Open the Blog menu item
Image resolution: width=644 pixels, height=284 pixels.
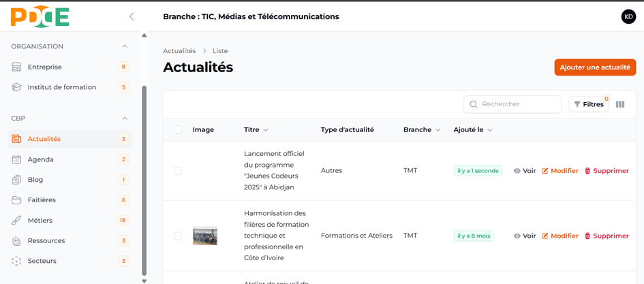(35, 180)
